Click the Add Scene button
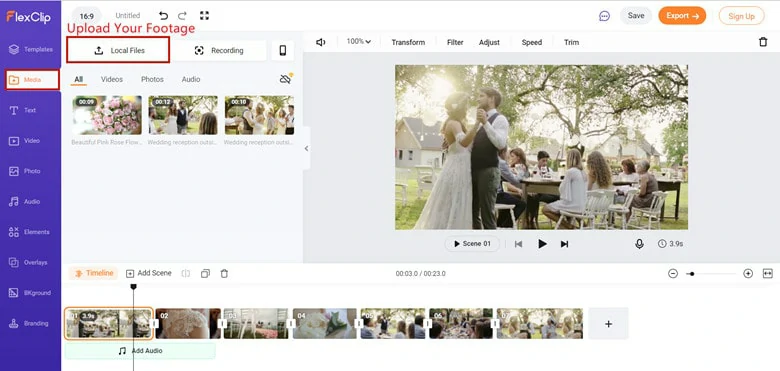This screenshot has width=780, height=371. point(149,274)
